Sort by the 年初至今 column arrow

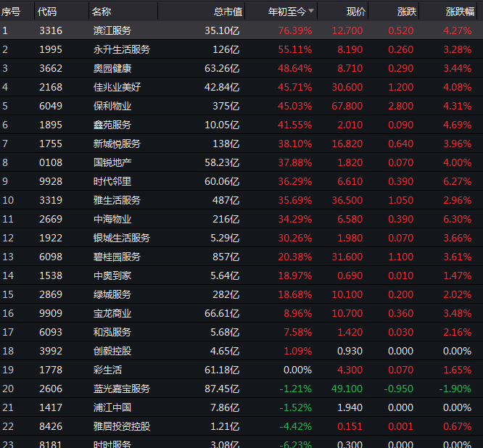(x=311, y=11)
